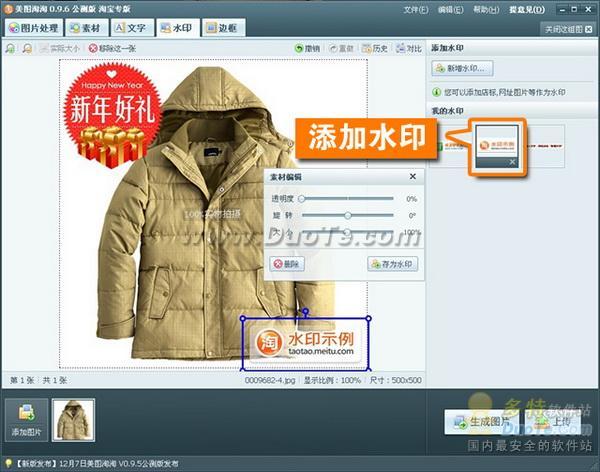The image size is (600, 472).
Task: Click the 新增水印 button
Action: 461,69
